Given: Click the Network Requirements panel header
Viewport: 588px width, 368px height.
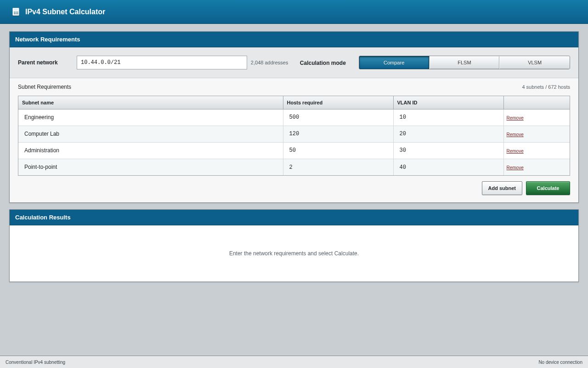Looking at the screenshot, I should [x=294, y=40].
